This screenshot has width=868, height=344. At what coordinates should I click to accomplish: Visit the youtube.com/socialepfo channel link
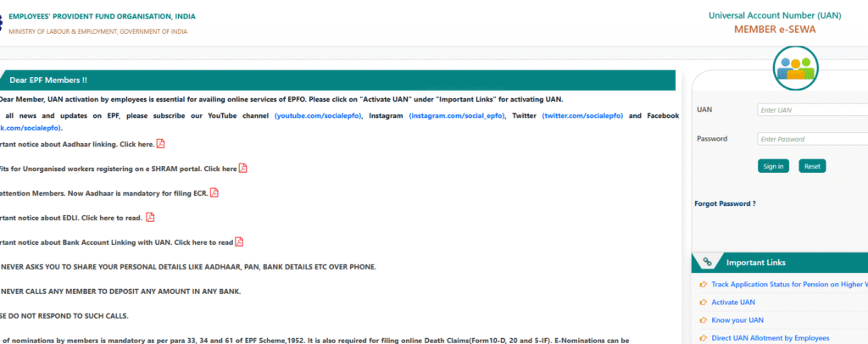319,115
